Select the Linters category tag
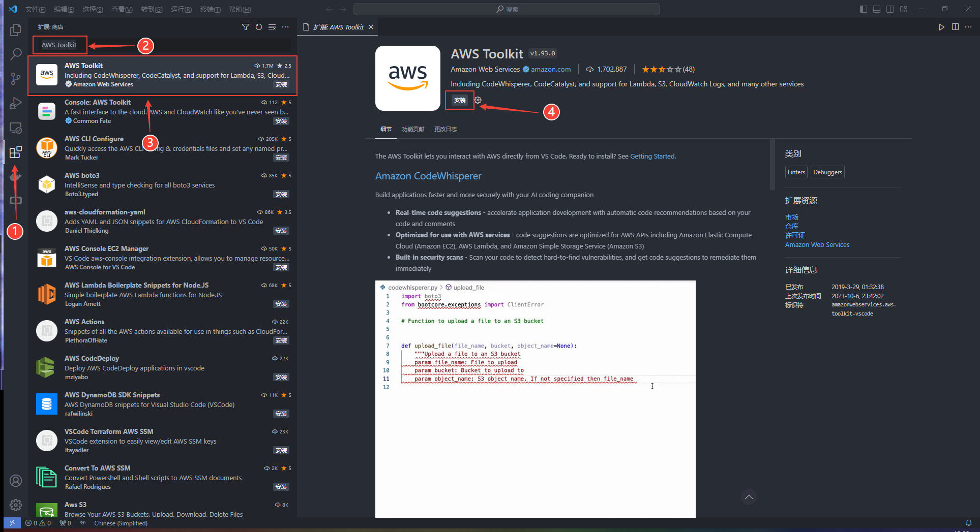This screenshot has height=532, width=980. pos(796,172)
